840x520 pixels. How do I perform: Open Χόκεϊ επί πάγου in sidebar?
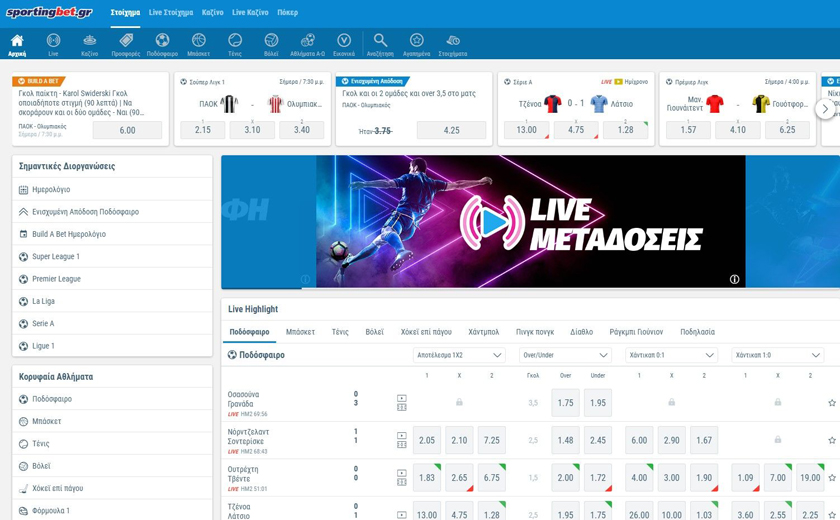pos(112,488)
